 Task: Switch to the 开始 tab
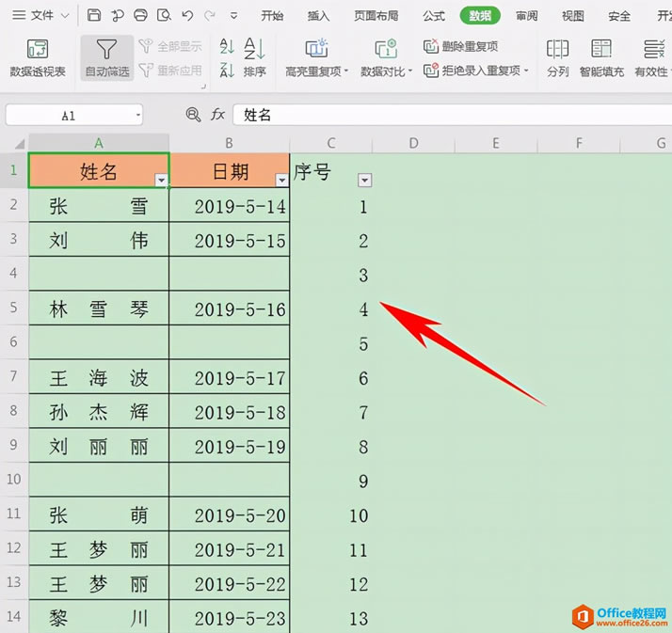[x=273, y=16]
